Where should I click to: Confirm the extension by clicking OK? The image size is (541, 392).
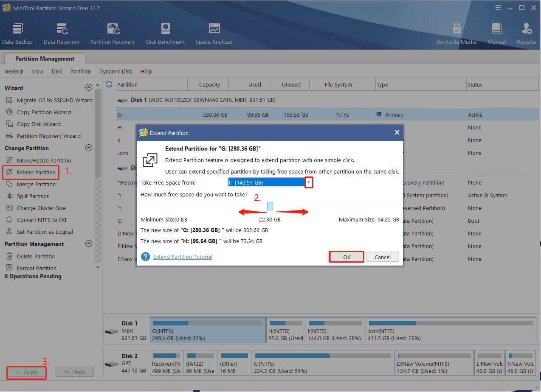pyautogui.click(x=347, y=257)
